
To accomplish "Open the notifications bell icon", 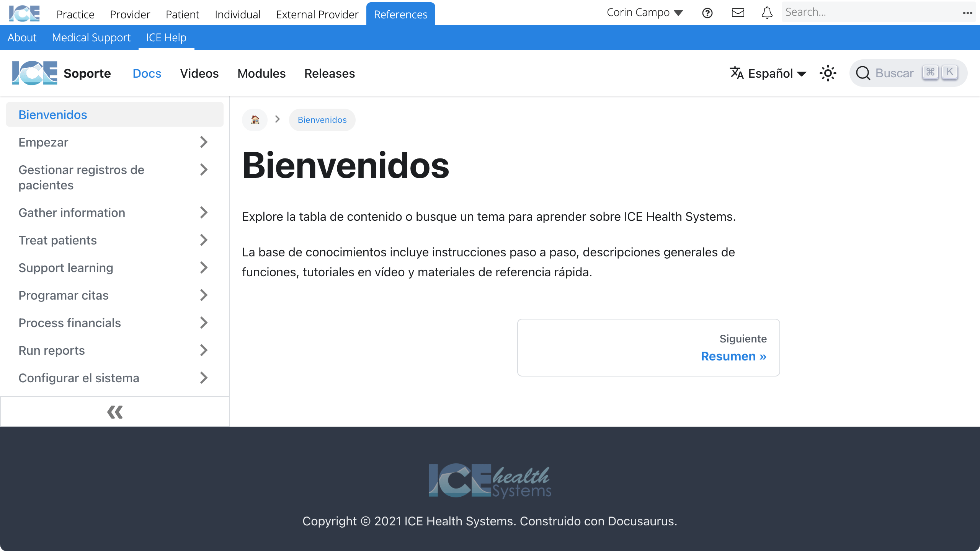I will click(767, 13).
